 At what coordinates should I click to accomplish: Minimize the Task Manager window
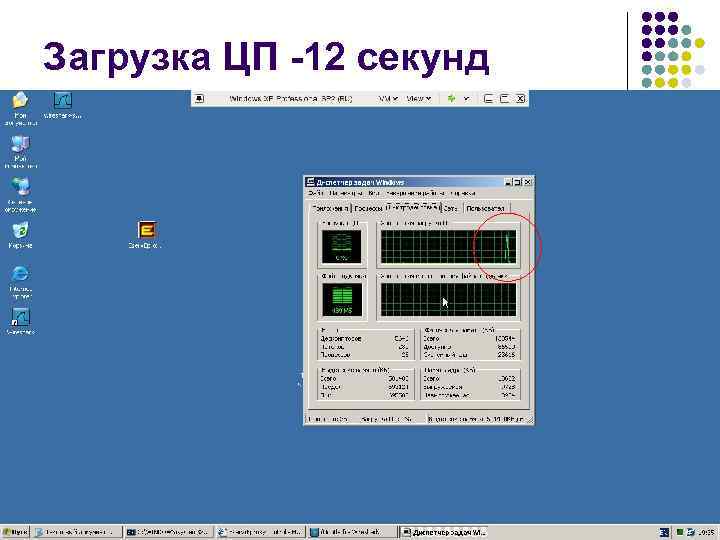coord(508,182)
